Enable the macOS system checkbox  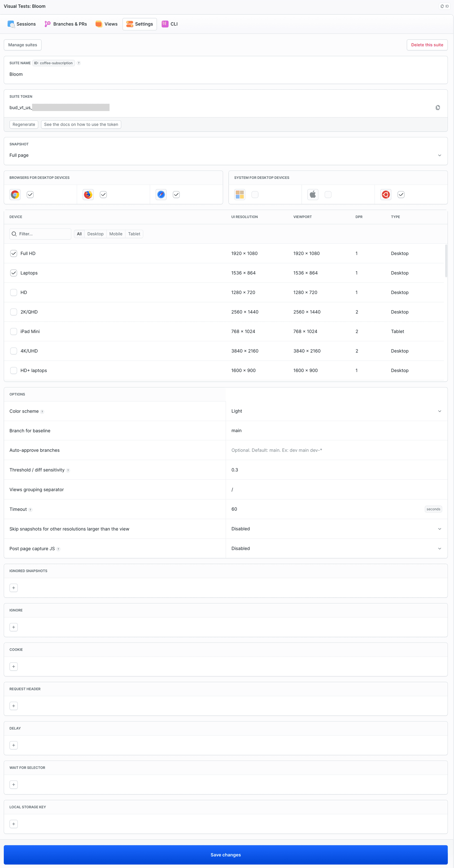pos(328,195)
